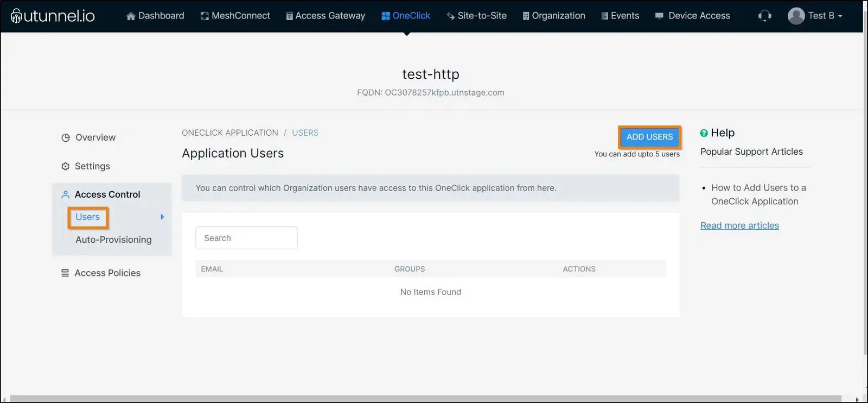
Task: Click the Settings gear icon
Action: point(66,166)
